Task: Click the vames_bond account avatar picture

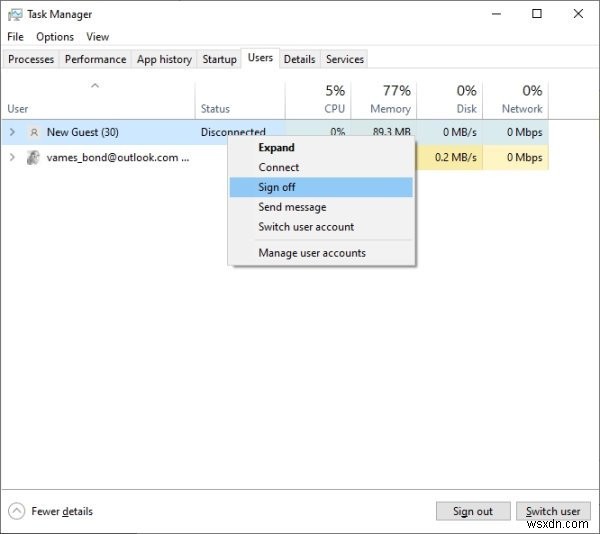Action: click(33, 158)
